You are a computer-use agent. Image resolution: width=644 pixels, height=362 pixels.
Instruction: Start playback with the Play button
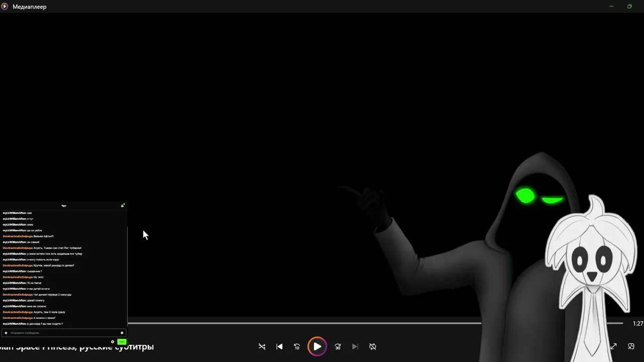317,346
